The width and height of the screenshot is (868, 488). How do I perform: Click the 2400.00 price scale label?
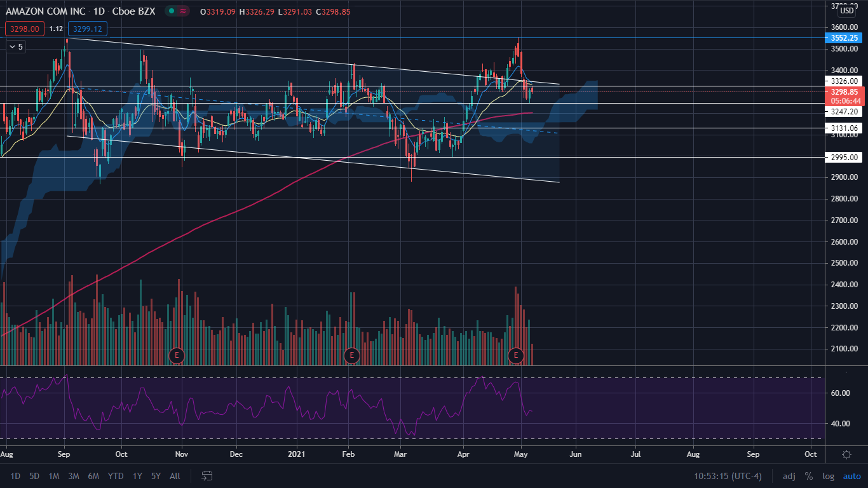843,285
